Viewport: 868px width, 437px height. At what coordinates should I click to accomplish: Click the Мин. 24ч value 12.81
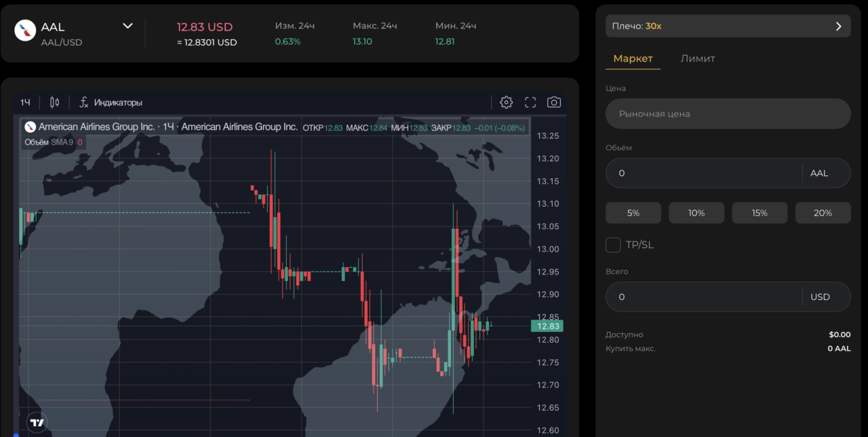pos(445,42)
